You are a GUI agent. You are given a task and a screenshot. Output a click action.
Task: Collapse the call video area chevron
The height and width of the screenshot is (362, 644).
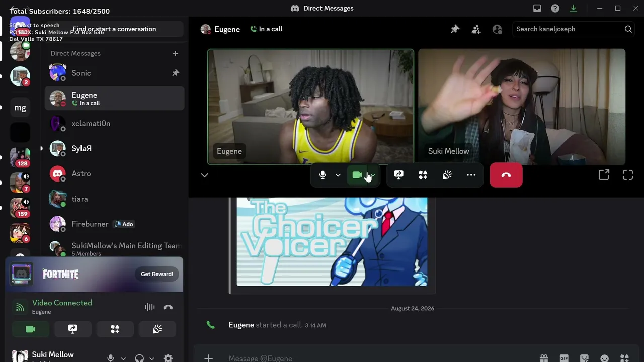[x=204, y=175]
